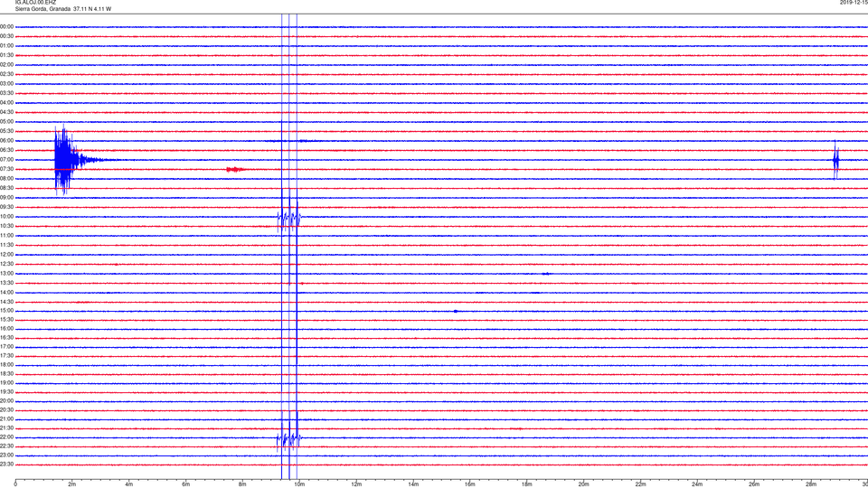Select the 14:00 time label
The height and width of the screenshot is (488, 868).
pos(6,292)
